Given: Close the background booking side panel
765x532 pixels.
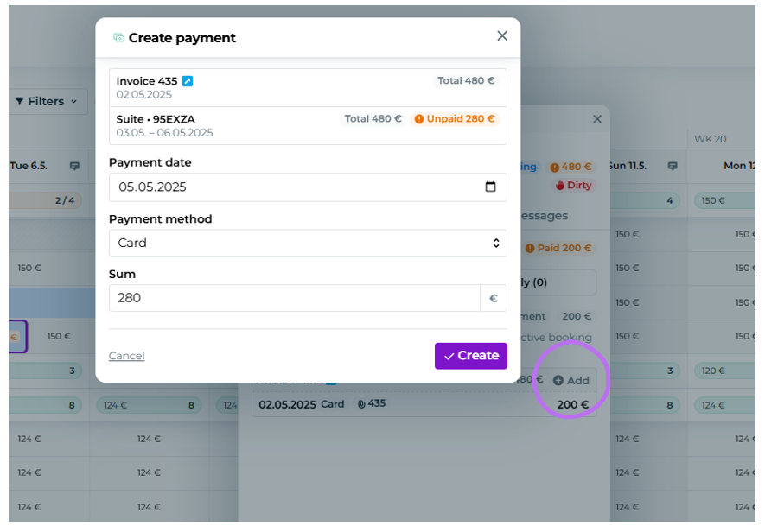Looking at the screenshot, I should tap(597, 119).
